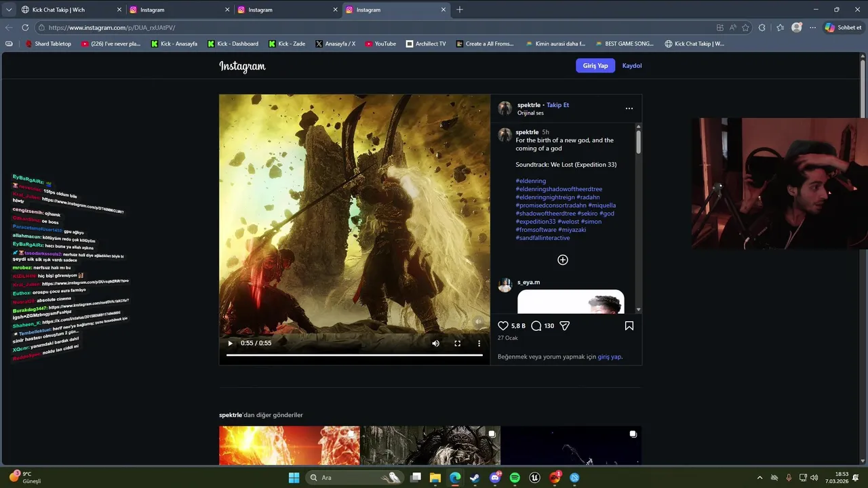The image size is (868, 488).
Task: Play the Instagram video
Action: coord(231,343)
